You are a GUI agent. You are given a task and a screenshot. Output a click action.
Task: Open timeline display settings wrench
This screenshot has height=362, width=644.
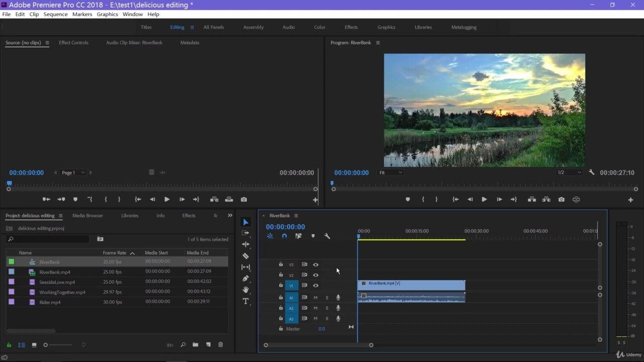(x=327, y=236)
